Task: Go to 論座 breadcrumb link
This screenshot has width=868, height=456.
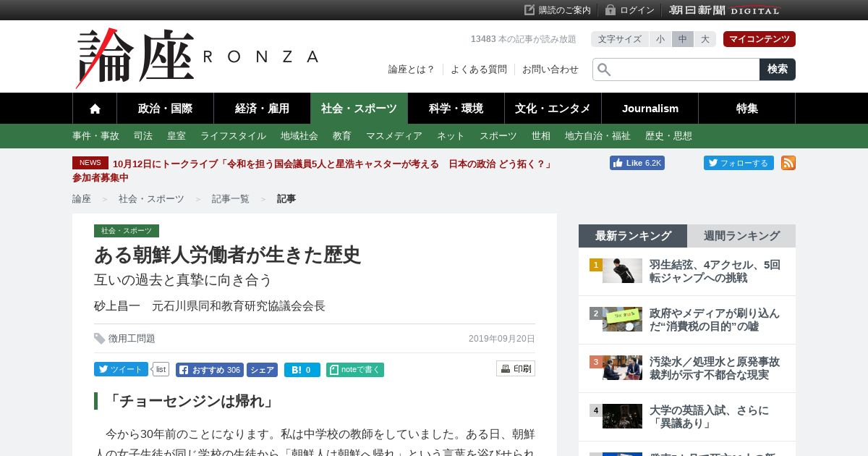Action: 82,198
